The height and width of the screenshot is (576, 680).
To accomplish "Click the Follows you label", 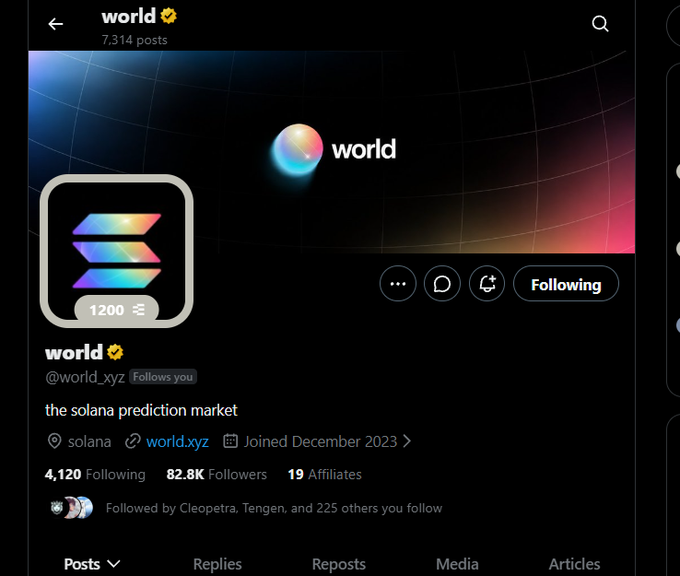I will 163,376.
